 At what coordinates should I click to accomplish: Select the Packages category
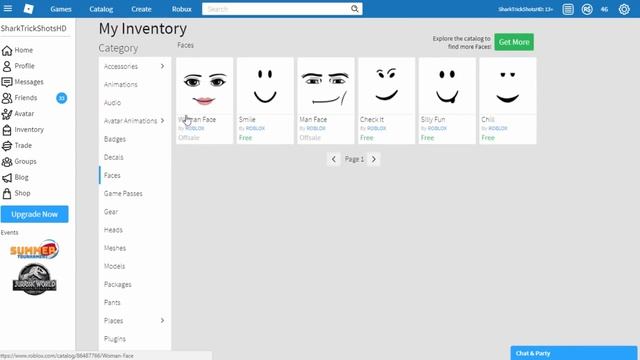(118, 284)
